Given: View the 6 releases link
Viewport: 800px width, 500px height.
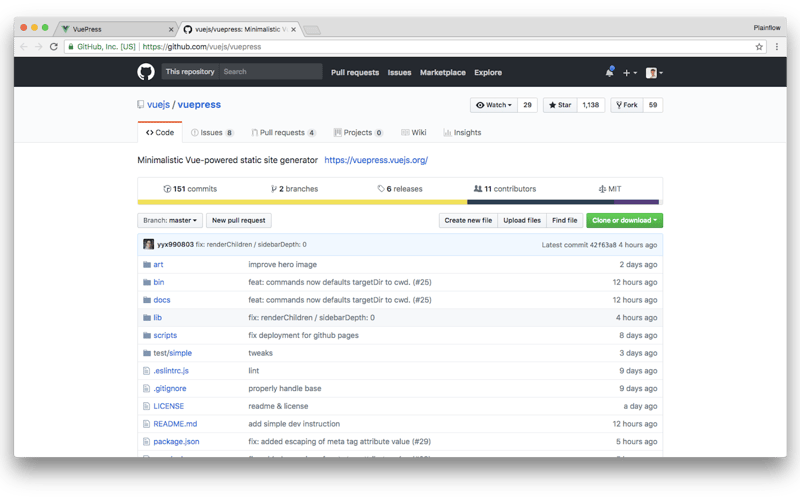Looking at the screenshot, I should pyautogui.click(x=400, y=189).
